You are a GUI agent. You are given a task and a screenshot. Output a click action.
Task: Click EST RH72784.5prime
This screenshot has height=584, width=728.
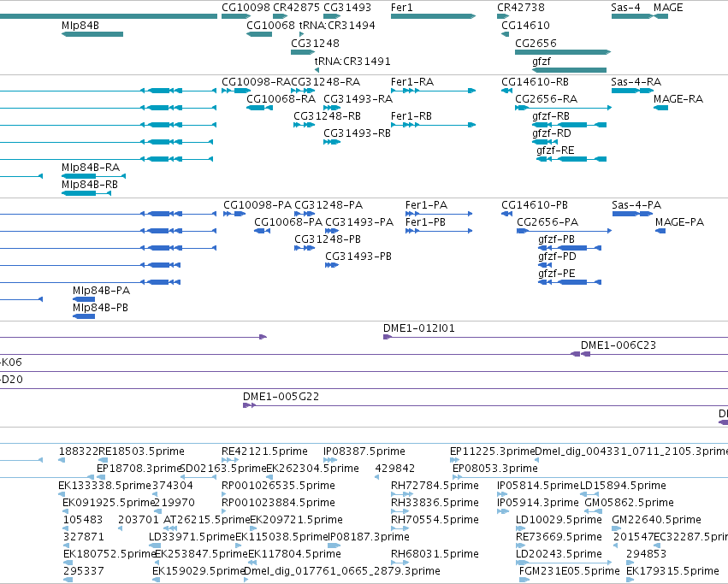click(x=435, y=486)
